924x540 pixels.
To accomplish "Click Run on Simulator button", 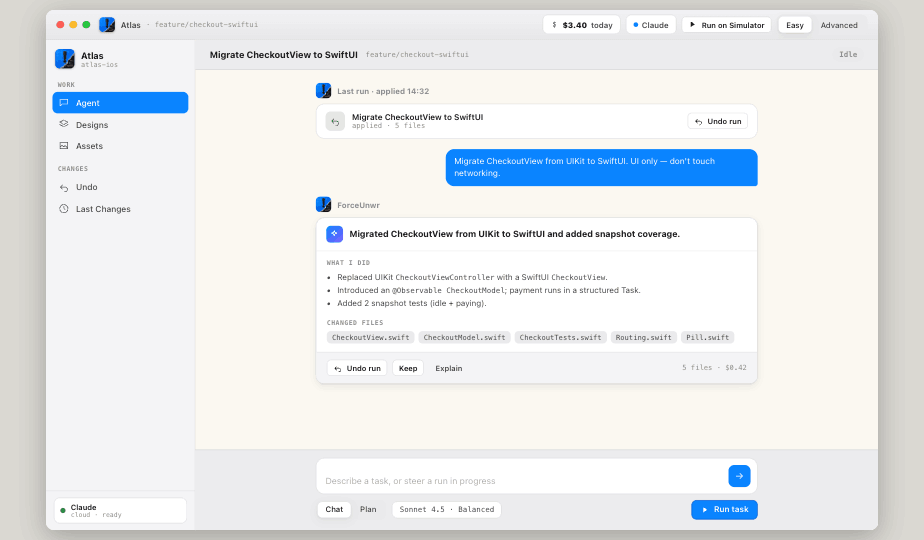I will (x=727, y=25).
